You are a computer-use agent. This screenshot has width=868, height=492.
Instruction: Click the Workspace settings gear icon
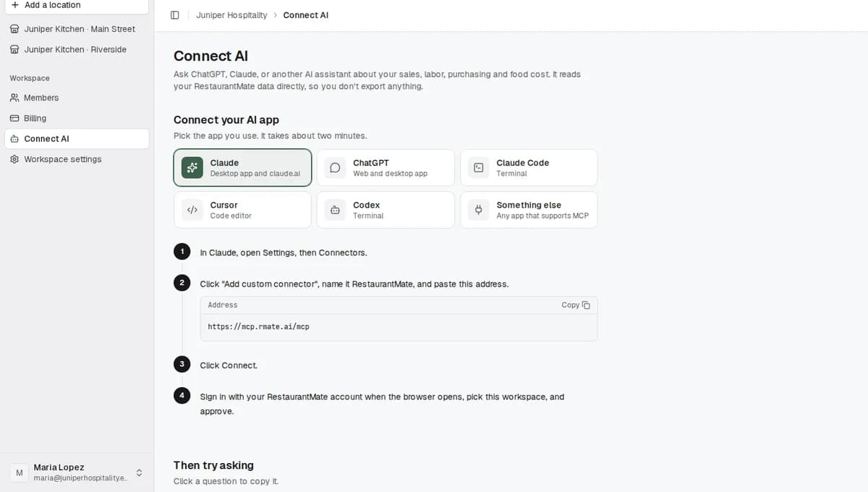tap(14, 159)
